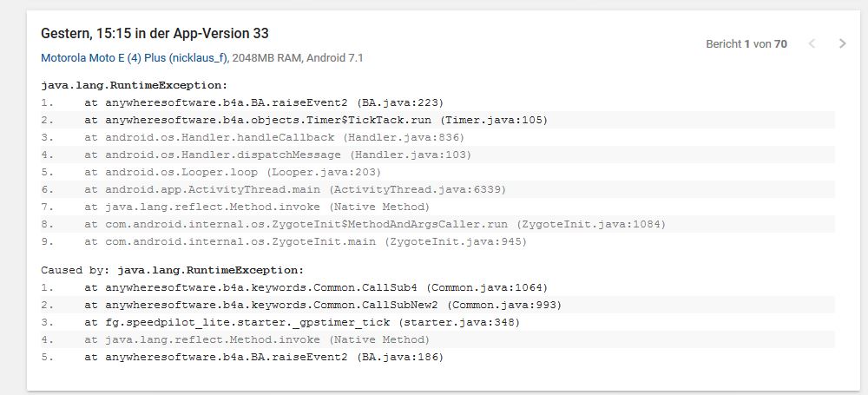The width and height of the screenshot is (868, 395).
Task: Click the Common.CallSub4 stack frame
Action: [316, 287]
